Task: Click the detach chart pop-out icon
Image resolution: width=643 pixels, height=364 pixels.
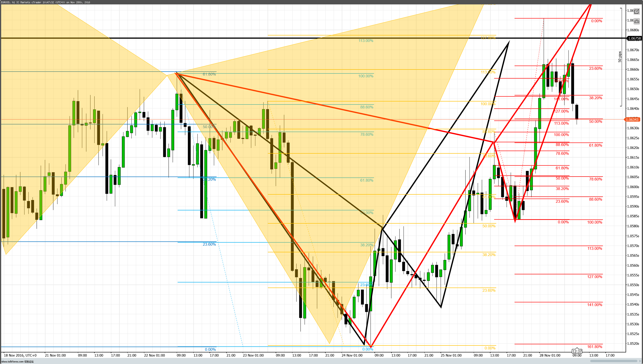Action: pos(637,12)
